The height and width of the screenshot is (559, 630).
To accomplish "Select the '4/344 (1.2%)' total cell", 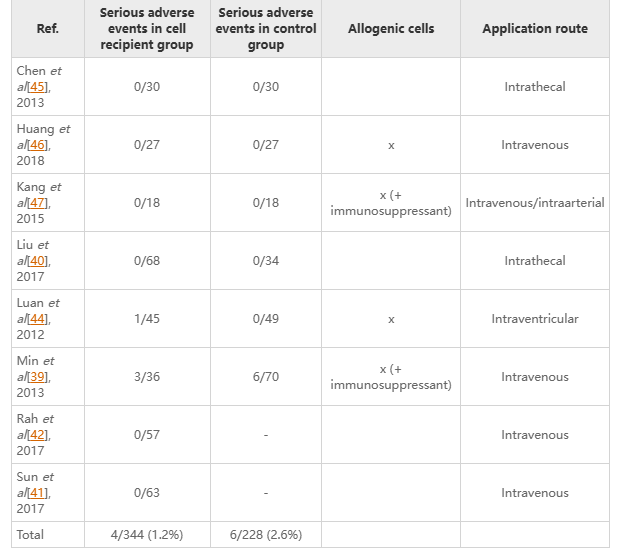I will pyautogui.click(x=148, y=535).
